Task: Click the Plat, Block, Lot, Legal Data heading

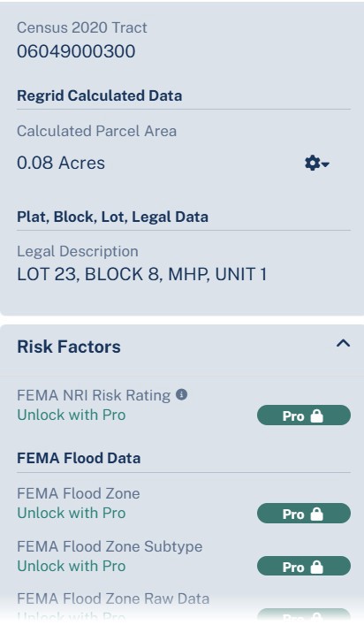Action: [113, 217]
